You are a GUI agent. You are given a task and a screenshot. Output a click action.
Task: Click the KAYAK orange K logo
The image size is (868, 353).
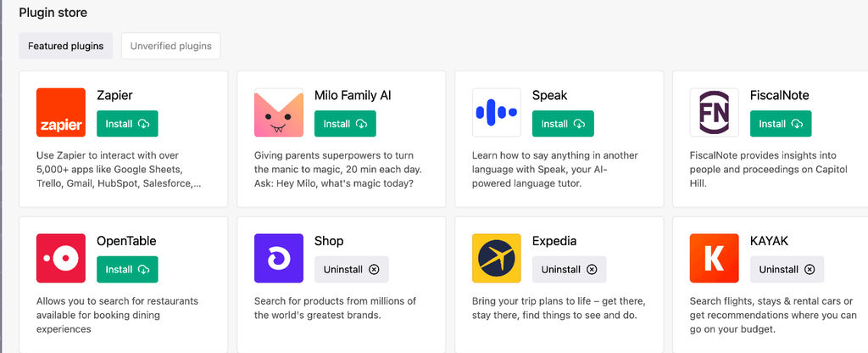[714, 258]
